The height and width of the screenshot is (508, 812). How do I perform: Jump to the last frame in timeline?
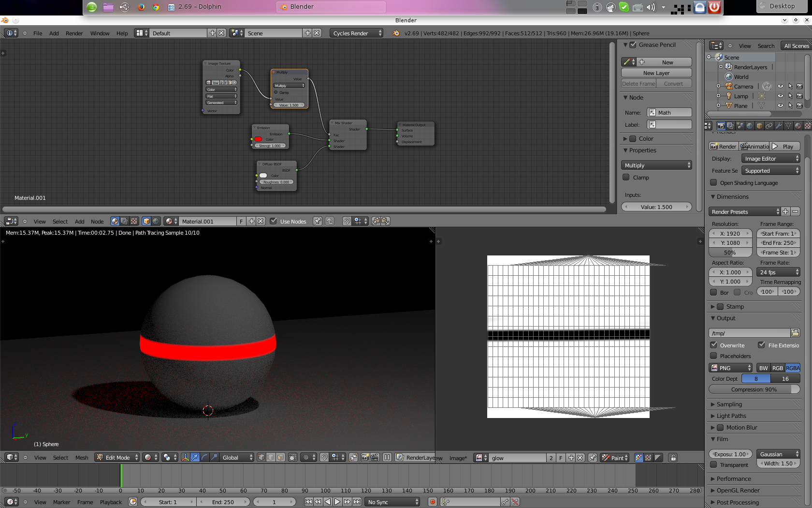pos(357,502)
